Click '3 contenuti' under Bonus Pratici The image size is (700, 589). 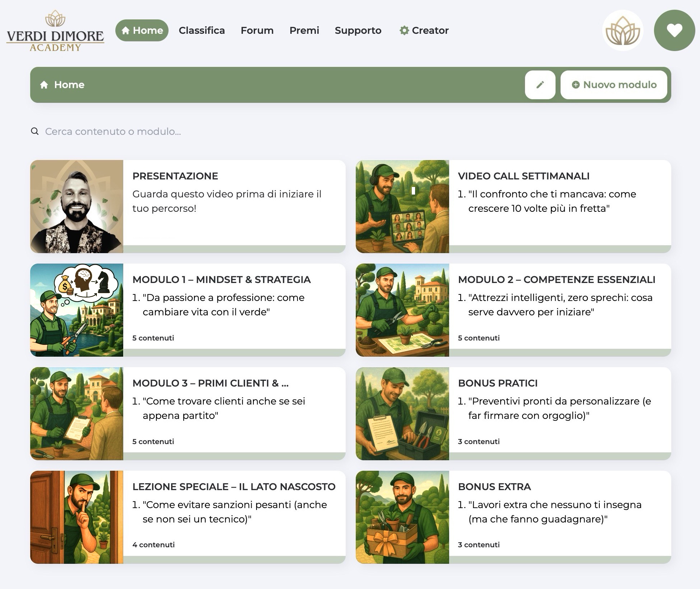(479, 442)
